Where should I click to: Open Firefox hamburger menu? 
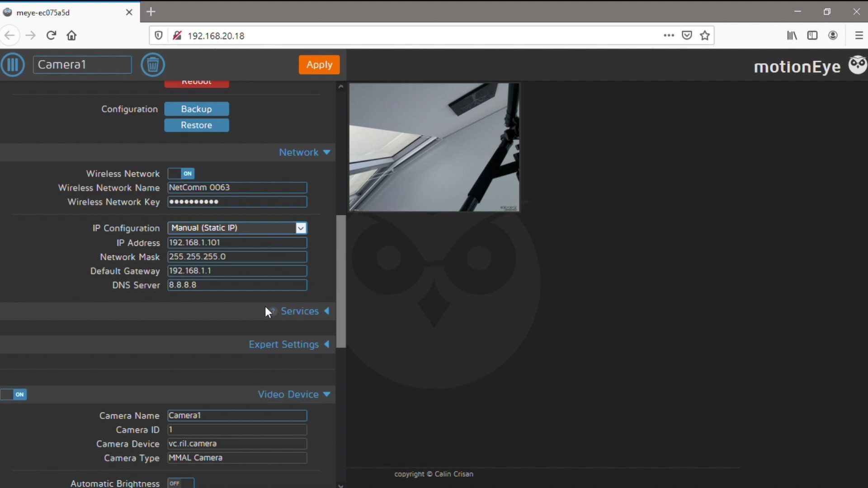859,35
